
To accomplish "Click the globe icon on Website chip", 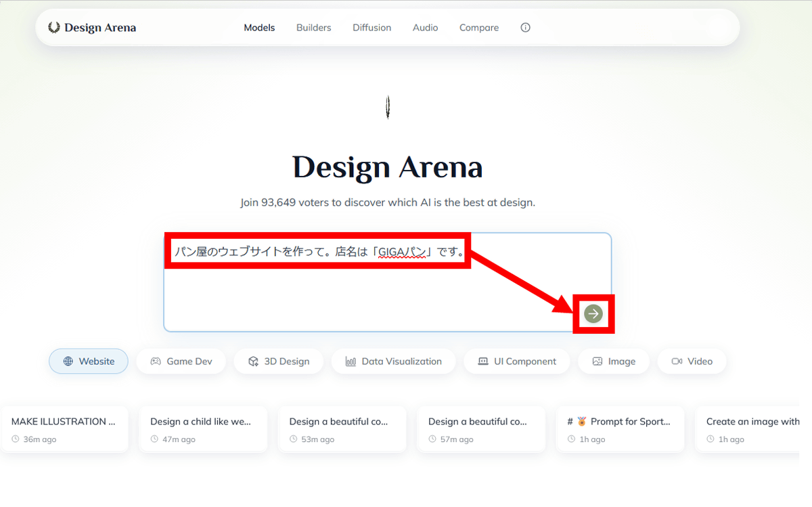I will coord(68,361).
